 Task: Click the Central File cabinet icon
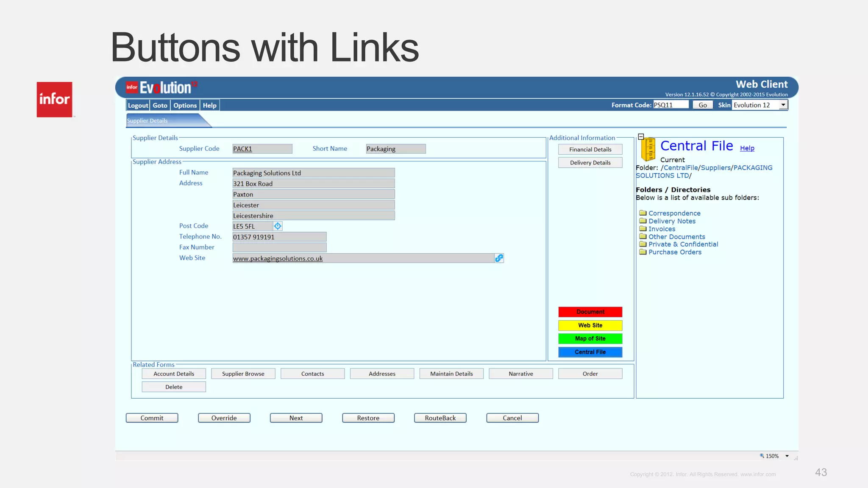(x=648, y=150)
